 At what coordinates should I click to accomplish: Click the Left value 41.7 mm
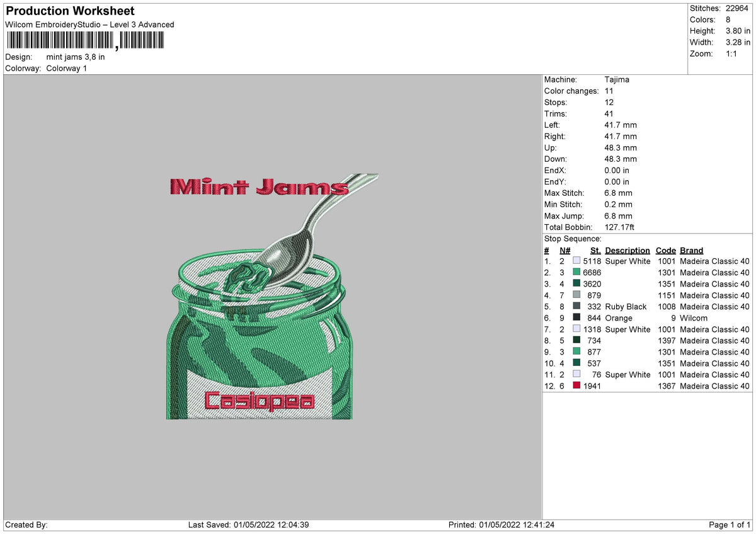pos(621,125)
